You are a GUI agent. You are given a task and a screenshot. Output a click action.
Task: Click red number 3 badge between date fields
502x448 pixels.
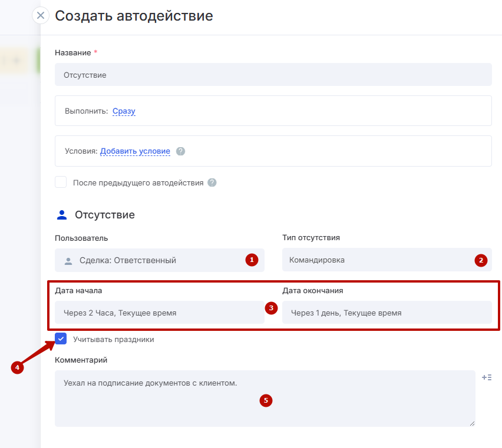click(x=271, y=308)
